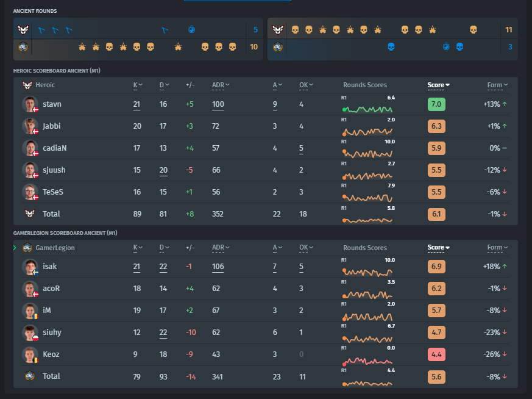Click isak's underlined 106 ADR value
This screenshot has height=399, width=532.
click(218, 267)
